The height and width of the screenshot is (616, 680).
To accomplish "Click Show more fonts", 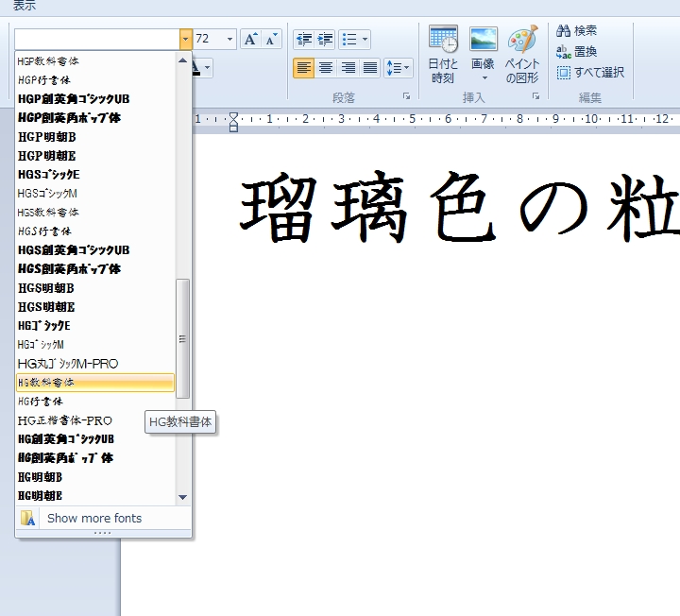I will pyautogui.click(x=103, y=518).
